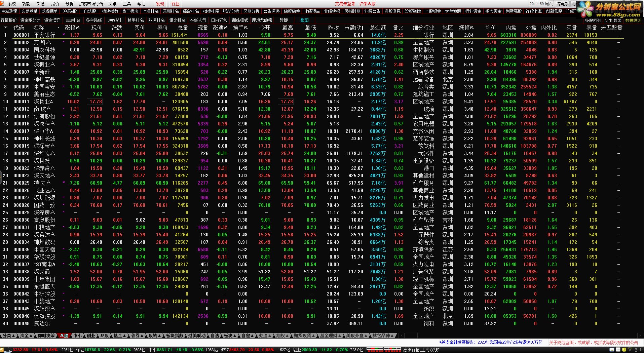Switch to the 行业 tab
644x353 pixels.
[175, 4]
